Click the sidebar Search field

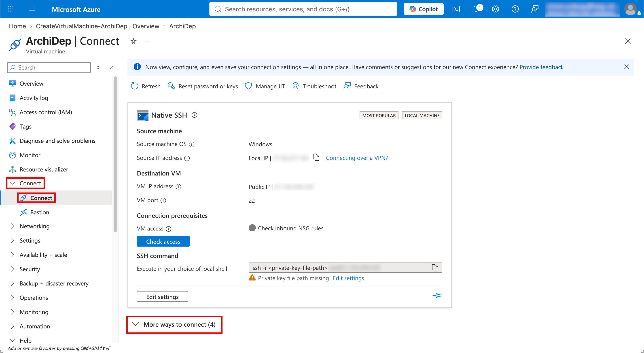coord(49,68)
